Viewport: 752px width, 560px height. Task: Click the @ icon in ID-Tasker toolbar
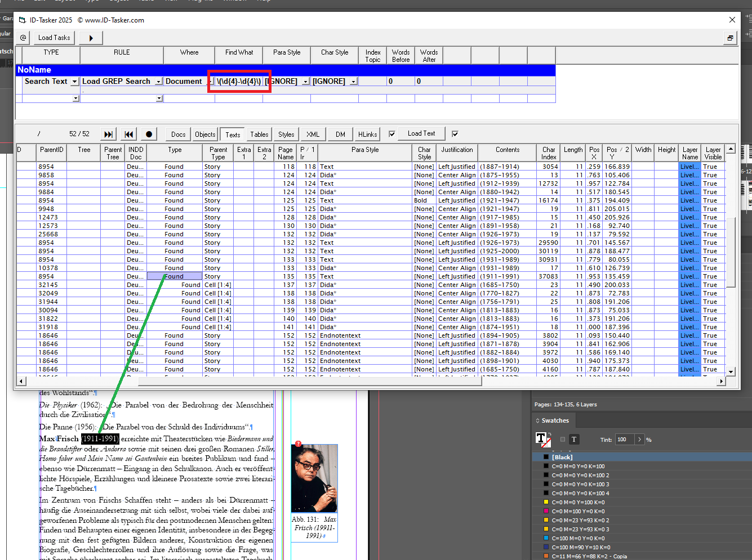click(x=23, y=37)
